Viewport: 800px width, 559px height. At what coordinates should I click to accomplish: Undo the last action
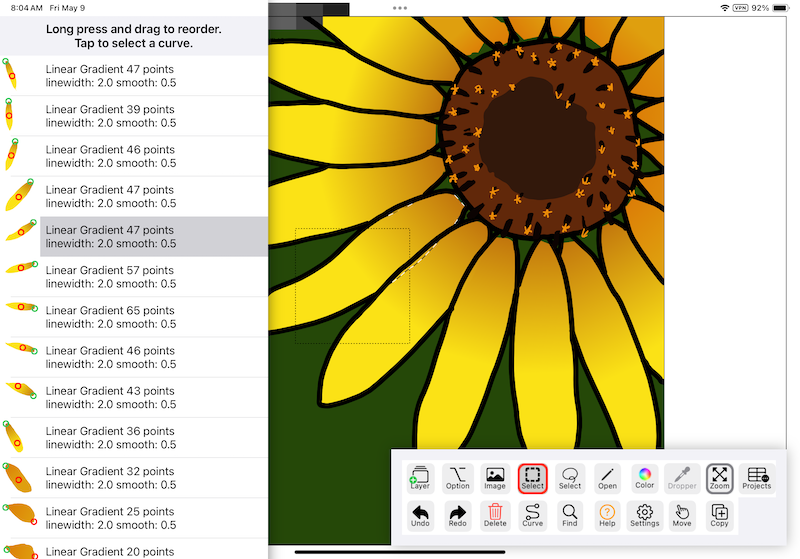point(420,516)
